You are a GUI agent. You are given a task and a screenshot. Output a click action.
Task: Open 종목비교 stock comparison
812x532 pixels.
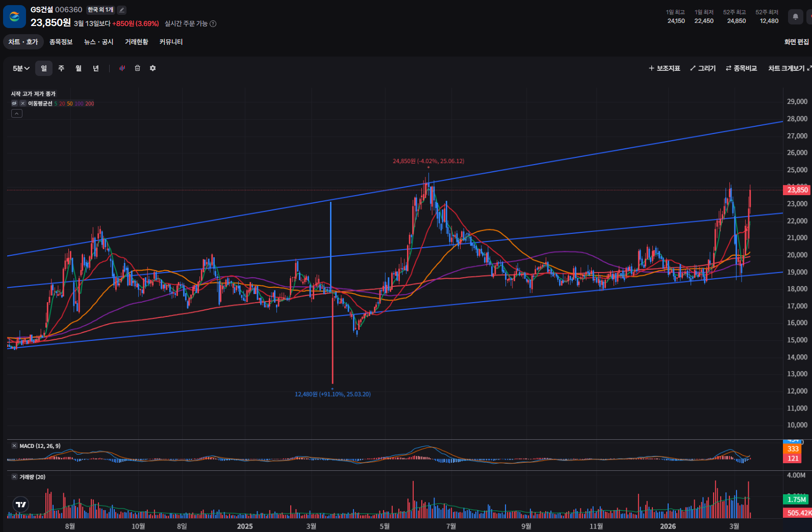[742, 68]
